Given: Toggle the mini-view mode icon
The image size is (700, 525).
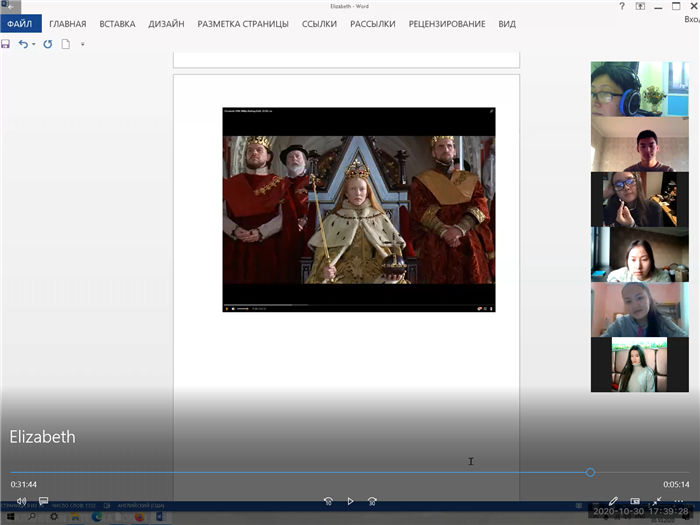Looking at the screenshot, I should click(x=635, y=501).
